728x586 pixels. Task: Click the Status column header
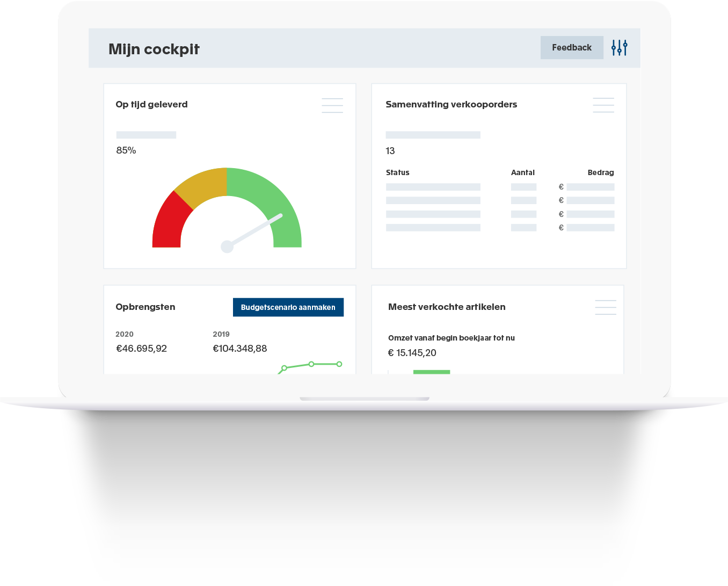397,172
